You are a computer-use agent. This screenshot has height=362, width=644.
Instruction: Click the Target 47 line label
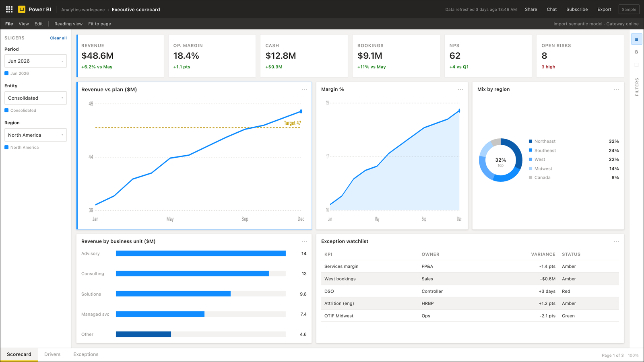tap(292, 123)
